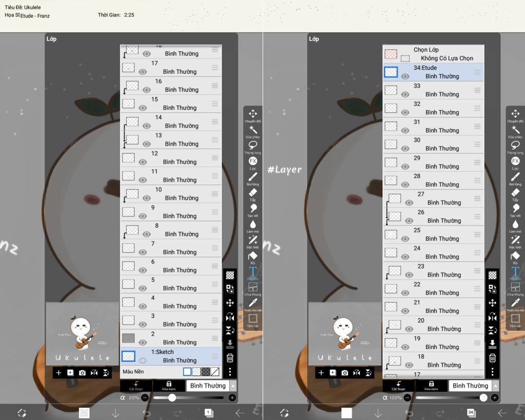Viewport: 525px width, 420px height.
Task: Hide layer 9 using its eye icon
Action: (x=143, y=216)
